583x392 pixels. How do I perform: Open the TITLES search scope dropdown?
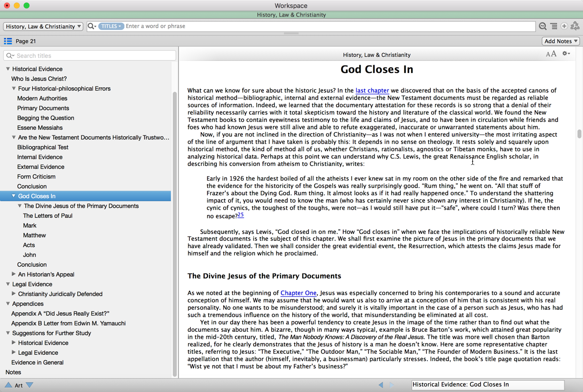[111, 26]
